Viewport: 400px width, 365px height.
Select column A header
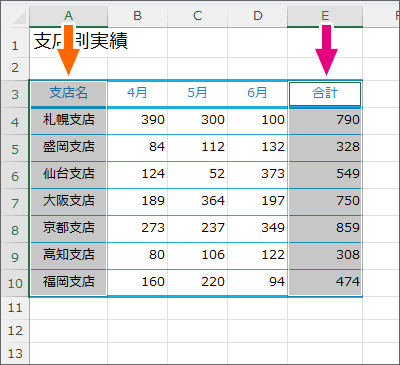coord(68,16)
